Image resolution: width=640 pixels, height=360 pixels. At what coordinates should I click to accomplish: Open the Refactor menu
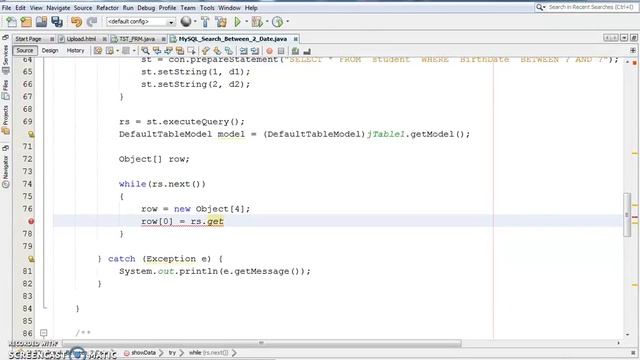click(107, 8)
